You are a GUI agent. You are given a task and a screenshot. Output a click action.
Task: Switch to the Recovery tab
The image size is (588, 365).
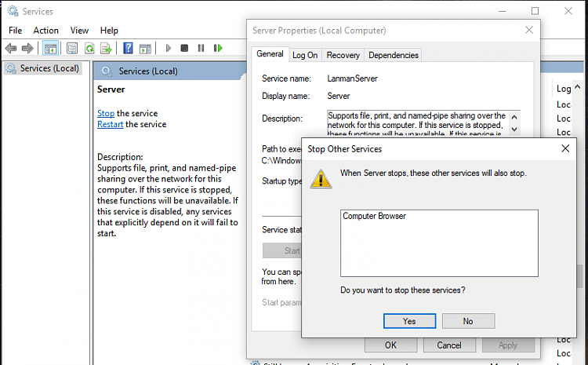[x=343, y=55]
